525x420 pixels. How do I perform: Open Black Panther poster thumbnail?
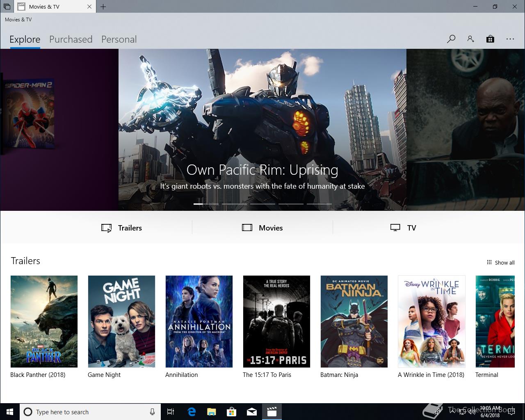tap(44, 322)
